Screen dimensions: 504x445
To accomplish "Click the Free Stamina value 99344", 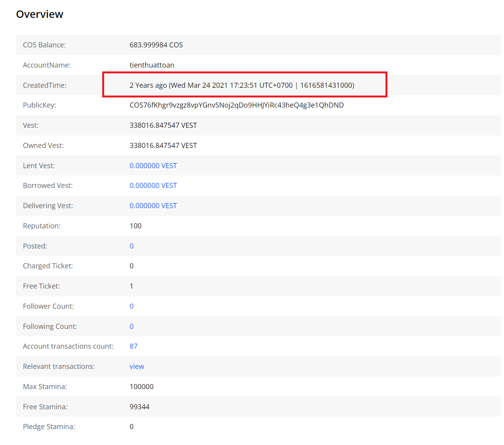I will [x=140, y=407].
